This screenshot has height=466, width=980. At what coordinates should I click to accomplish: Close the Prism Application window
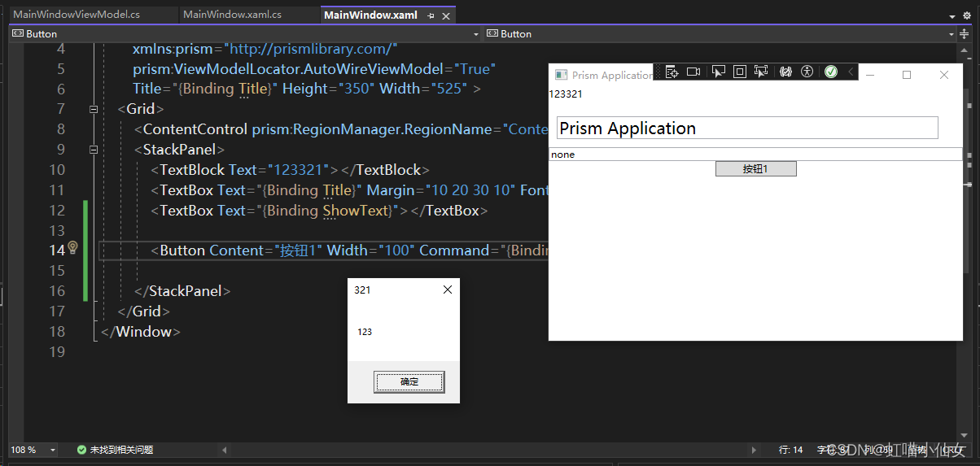944,75
